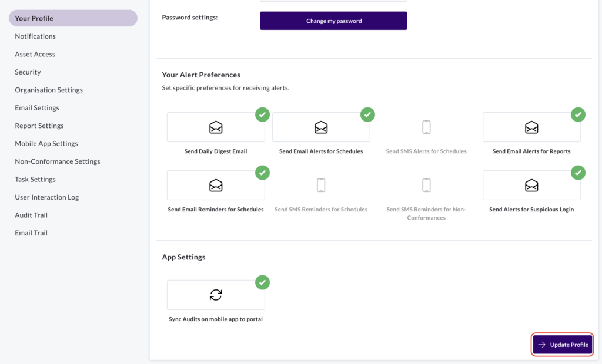View the Audit Trail page

click(x=31, y=215)
